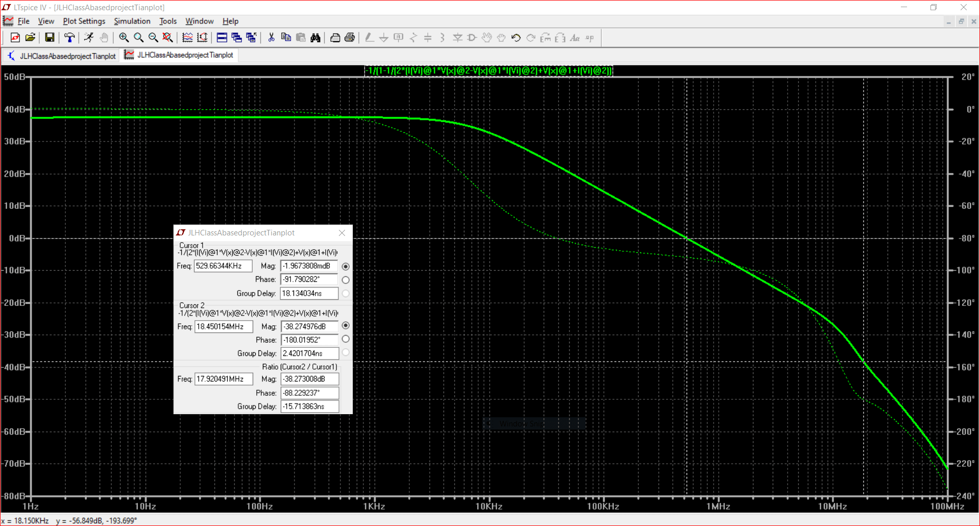Image resolution: width=980 pixels, height=526 pixels.
Task: Click Ratio Phase field -88.229237°
Action: tap(310, 393)
